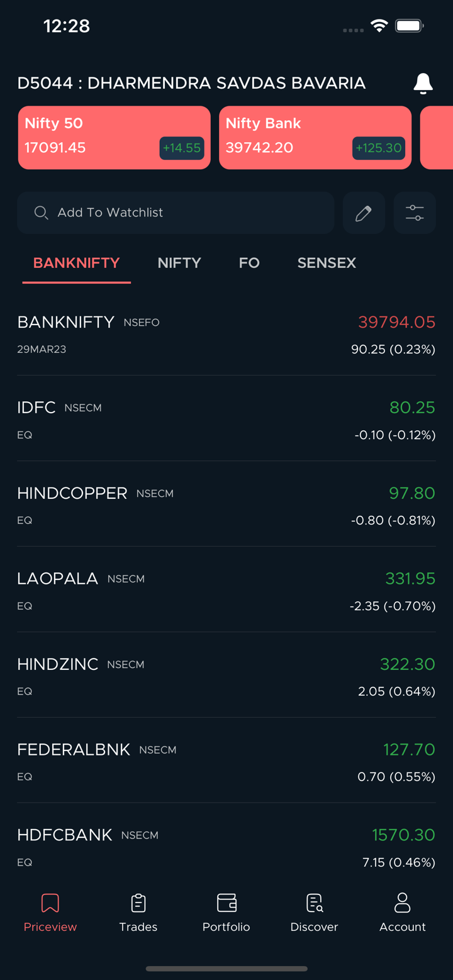Tap the Nifty 50 index card

point(114,138)
